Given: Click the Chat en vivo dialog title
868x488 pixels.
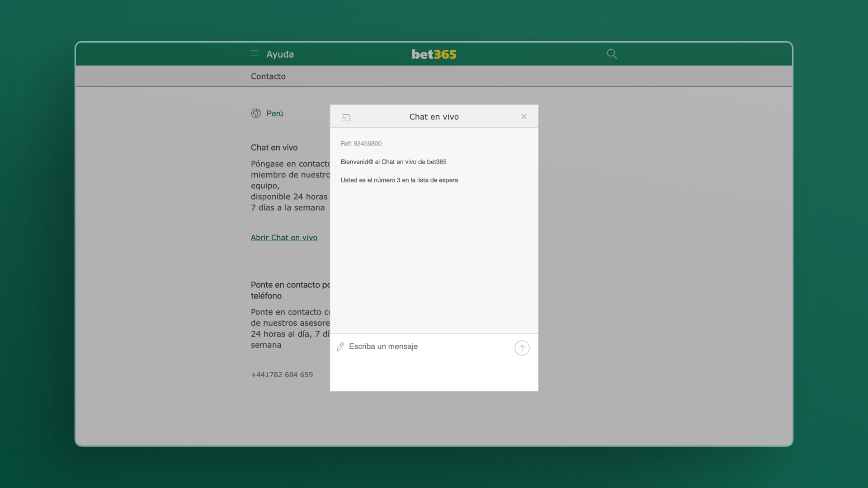Looking at the screenshot, I should click(x=434, y=117).
